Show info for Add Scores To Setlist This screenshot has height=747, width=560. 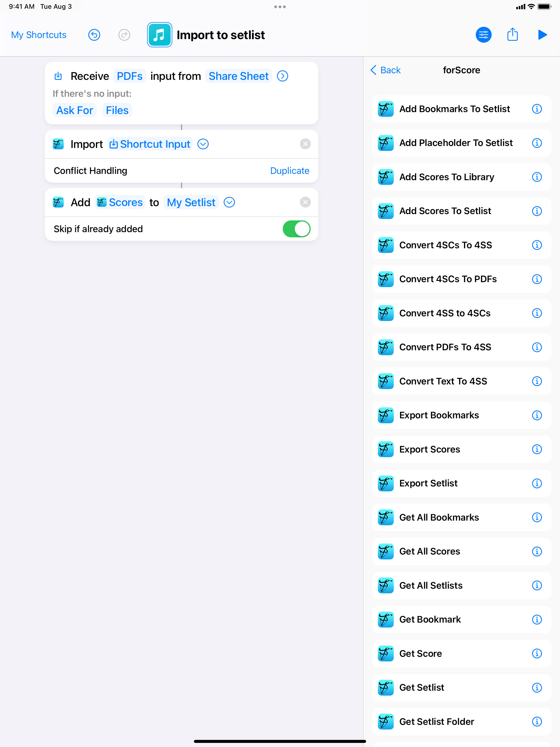click(x=537, y=211)
